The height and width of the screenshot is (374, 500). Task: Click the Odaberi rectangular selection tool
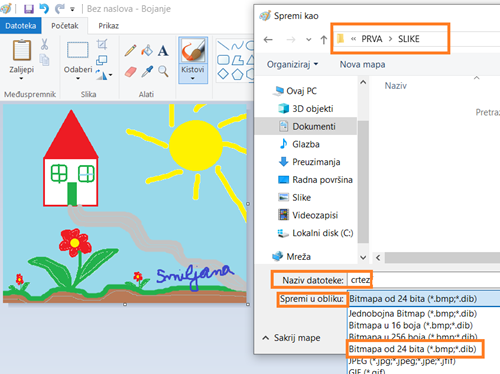point(78,50)
